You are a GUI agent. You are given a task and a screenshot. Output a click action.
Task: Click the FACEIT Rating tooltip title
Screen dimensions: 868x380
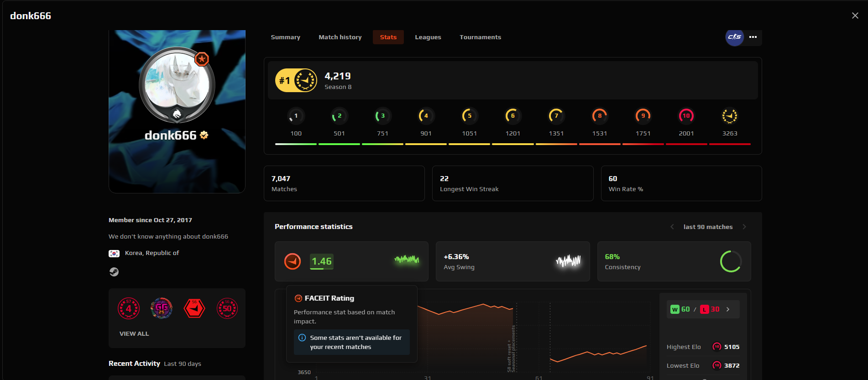coord(329,298)
